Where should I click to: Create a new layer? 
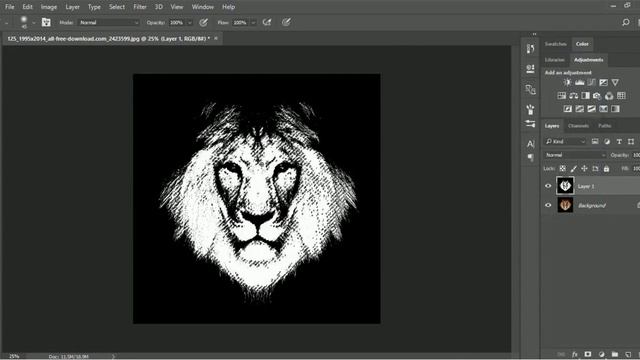pos(628,354)
